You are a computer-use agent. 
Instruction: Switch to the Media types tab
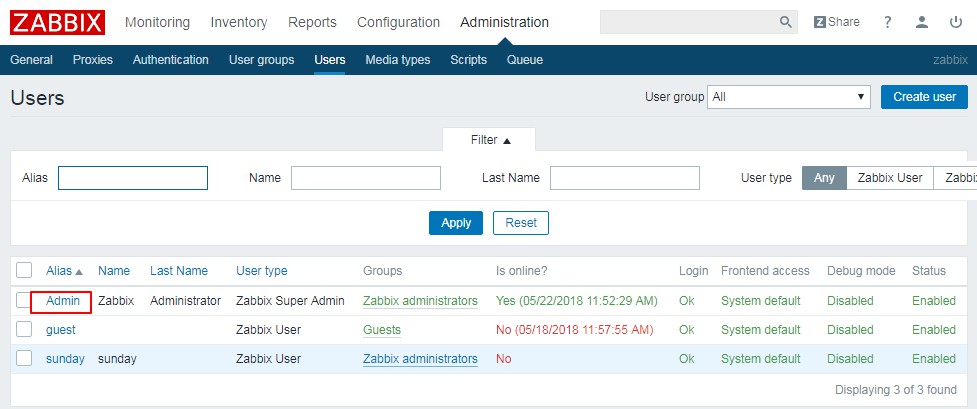(x=397, y=60)
